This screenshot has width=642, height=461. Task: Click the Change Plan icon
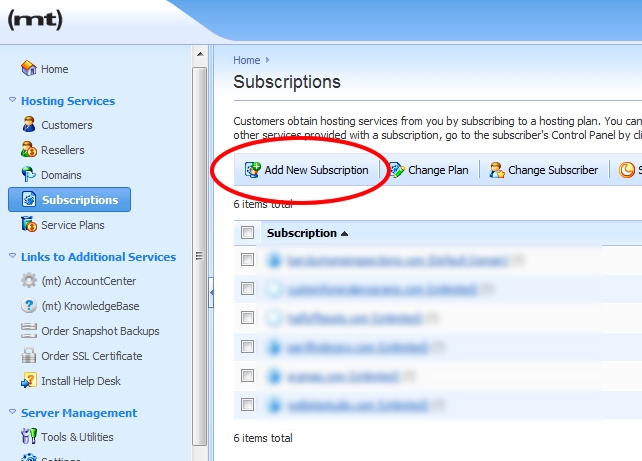[396, 169]
